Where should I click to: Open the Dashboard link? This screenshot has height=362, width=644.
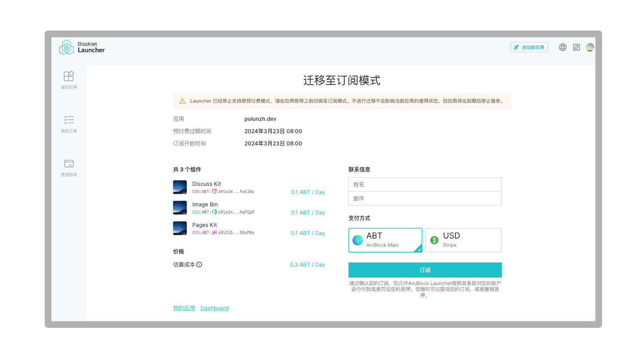pyautogui.click(x=215, y=308)
